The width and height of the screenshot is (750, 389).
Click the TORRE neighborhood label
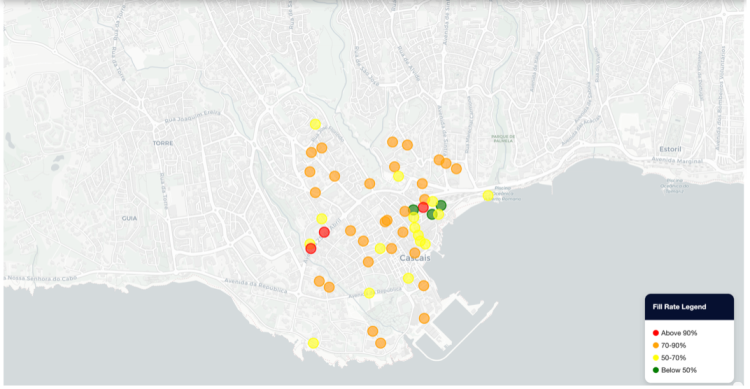coord(163,143)
